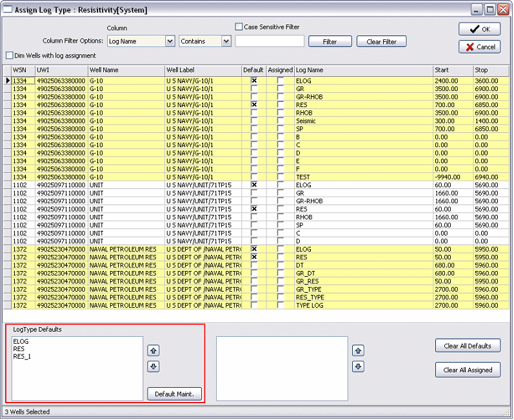The height and width of the screenshot is (420, 514).
Task: Click the filter text input field
Action: pos(270,41)
